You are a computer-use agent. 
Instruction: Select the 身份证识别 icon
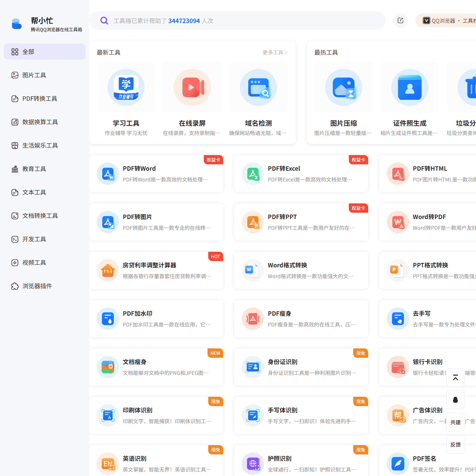tap(253, 367)
